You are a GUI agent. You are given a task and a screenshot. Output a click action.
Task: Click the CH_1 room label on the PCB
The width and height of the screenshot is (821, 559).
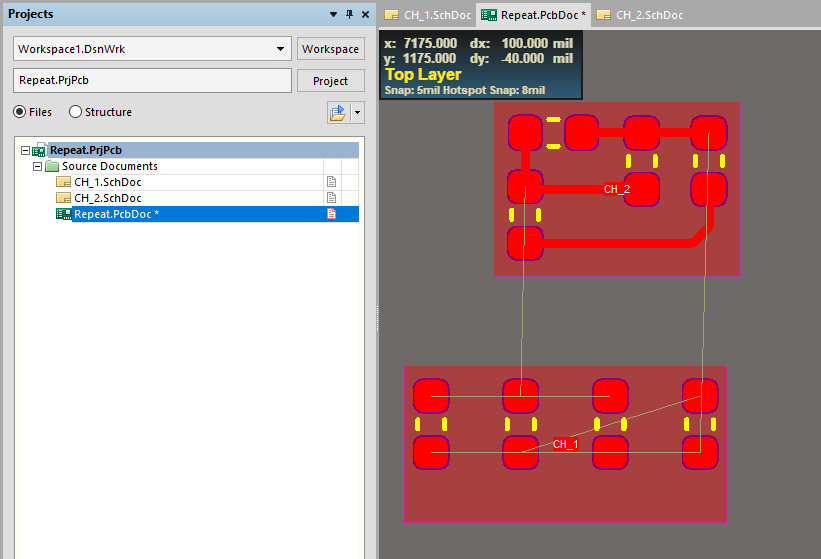[x=565, y=444]
